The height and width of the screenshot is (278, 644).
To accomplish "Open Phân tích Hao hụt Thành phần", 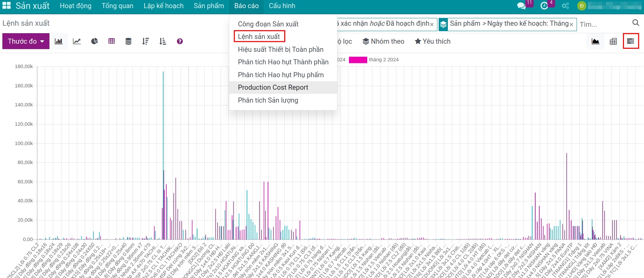I will [283, 62].
